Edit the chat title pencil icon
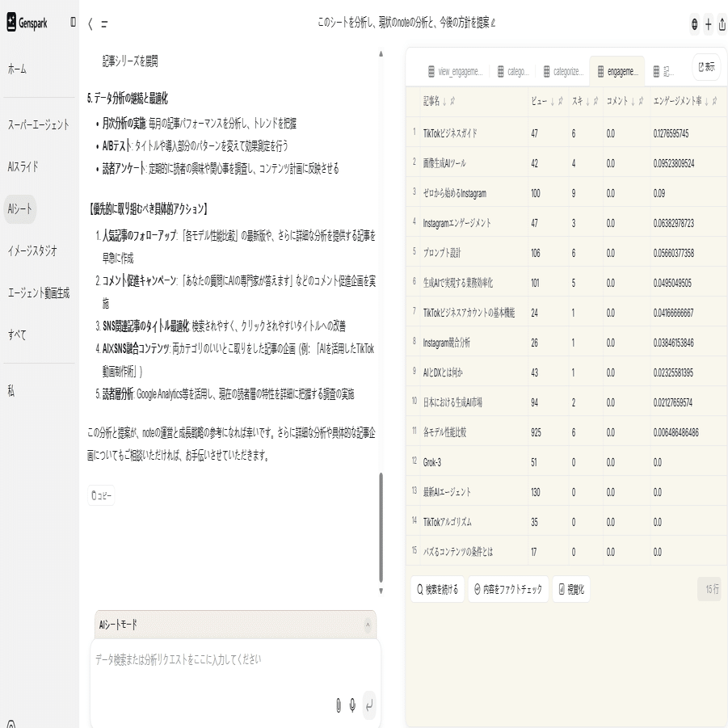 (x=493, y=23)
